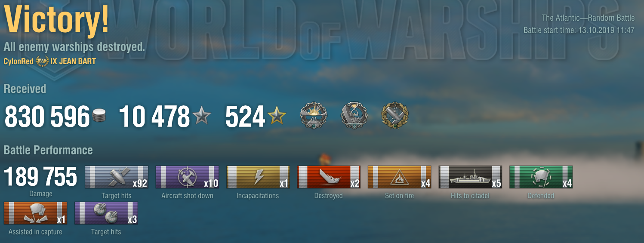Click the red Destroyed ribbon

pos(329,177)
